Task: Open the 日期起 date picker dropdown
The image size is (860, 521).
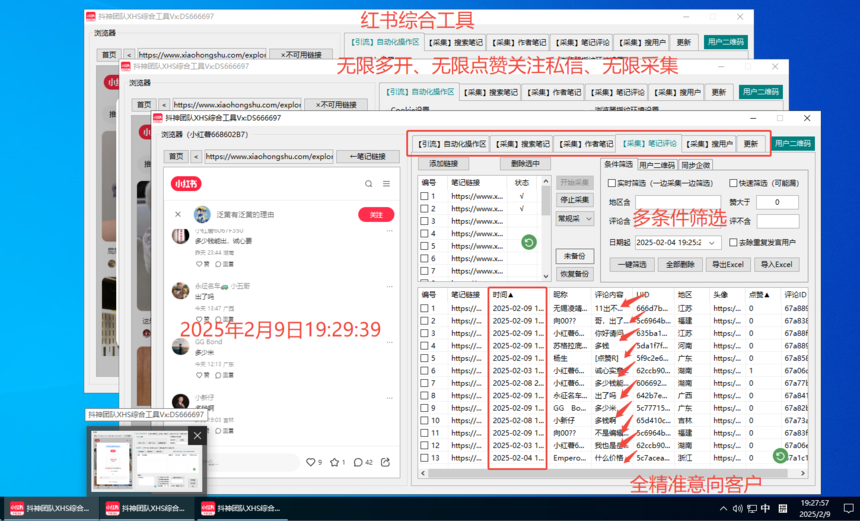Action: (x=712, y=242)
